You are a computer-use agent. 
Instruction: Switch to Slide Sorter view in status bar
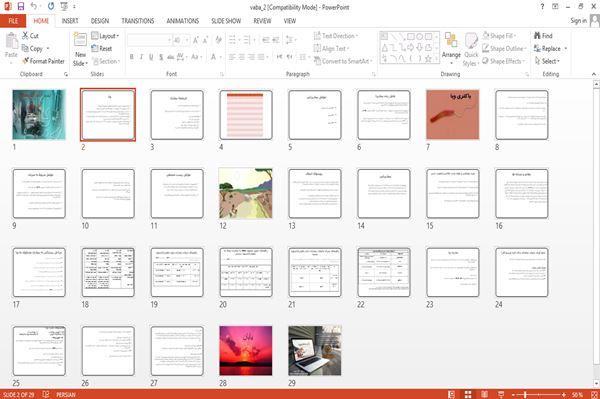[468, 394]
